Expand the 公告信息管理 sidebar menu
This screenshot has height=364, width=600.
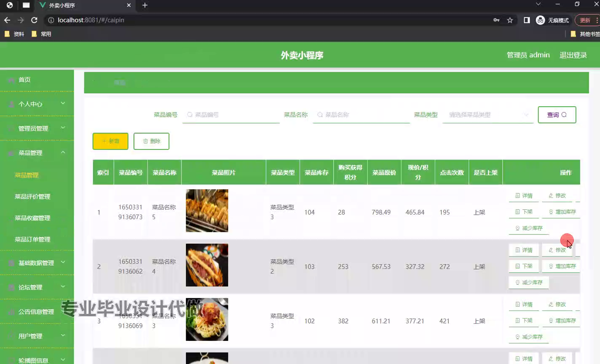[x=37, y=311]
